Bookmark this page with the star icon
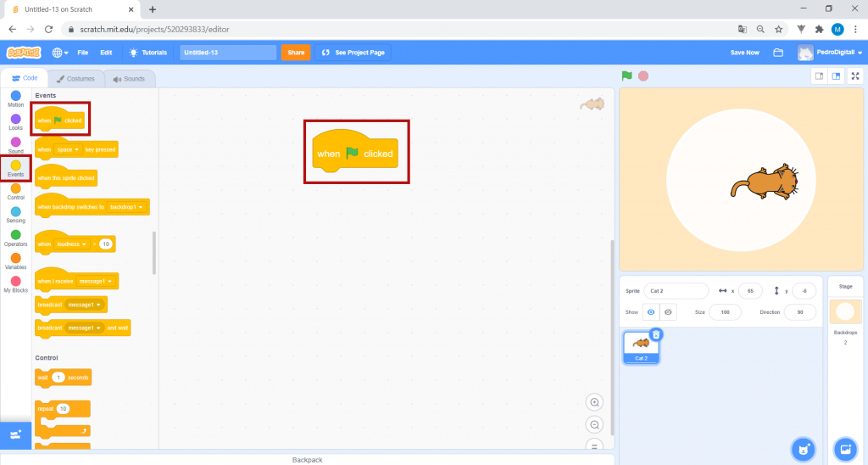Image resolution: width=868 pixels, height=465 pixels. click(x=779, y=30)
